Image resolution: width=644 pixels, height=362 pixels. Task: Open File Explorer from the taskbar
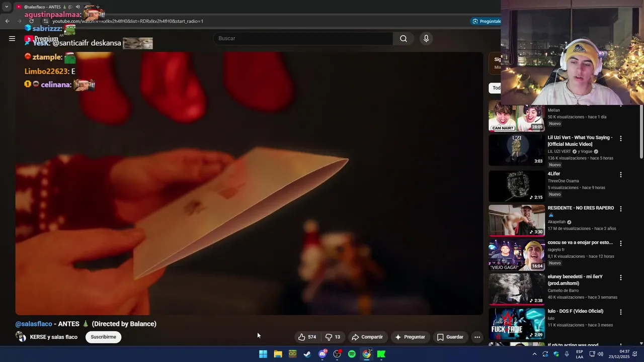click(278, 354)
